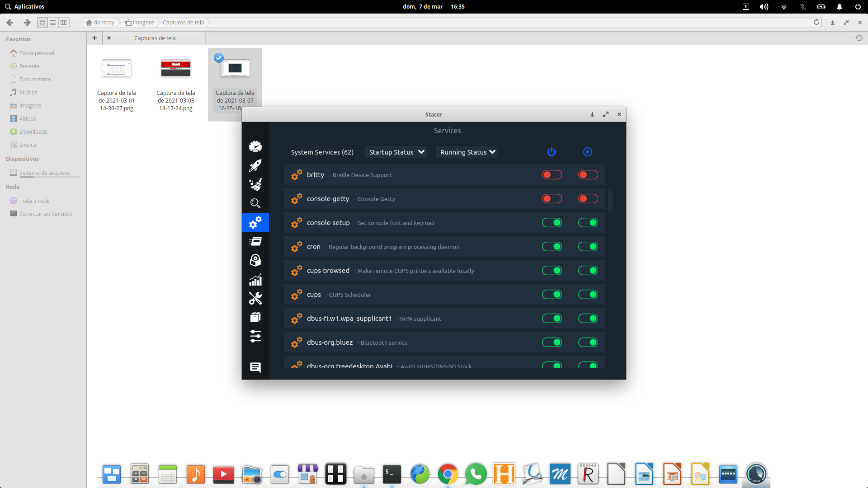The width and height of the screenshot is (868, 488).
Task: Open Stacer Helpers wrench icon
Action: point(255,298)
